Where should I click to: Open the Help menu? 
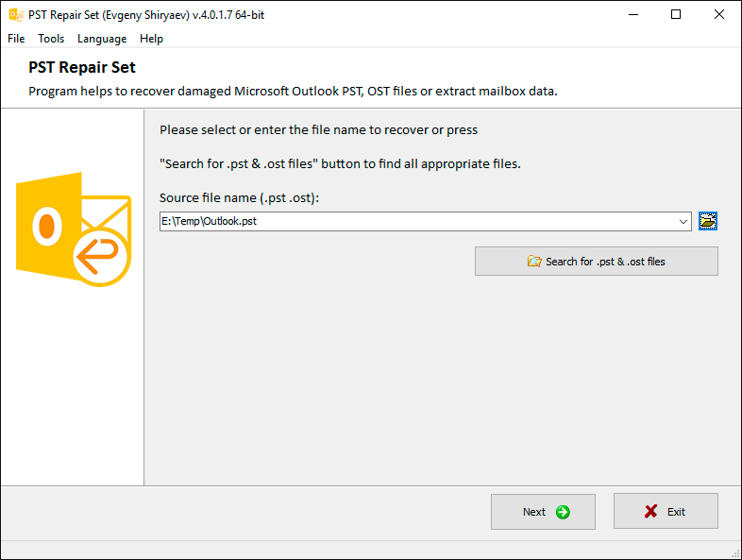pyautogui.click(x=151, y=39)
